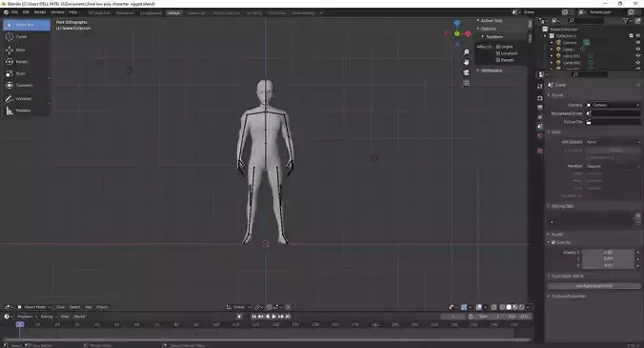Open the File menu
The image size is (644, 348).
point(15,12)
